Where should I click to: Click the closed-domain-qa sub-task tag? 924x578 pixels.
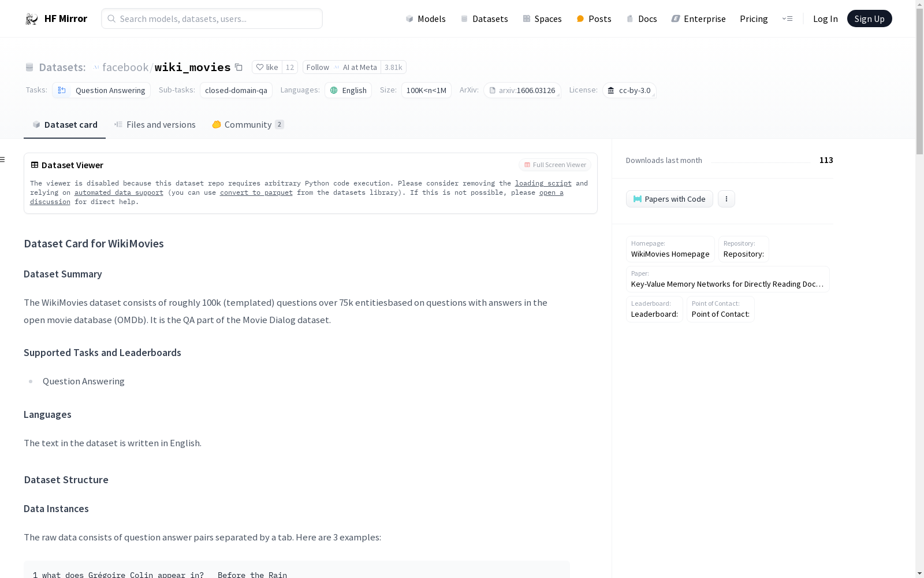coord(236,90)
